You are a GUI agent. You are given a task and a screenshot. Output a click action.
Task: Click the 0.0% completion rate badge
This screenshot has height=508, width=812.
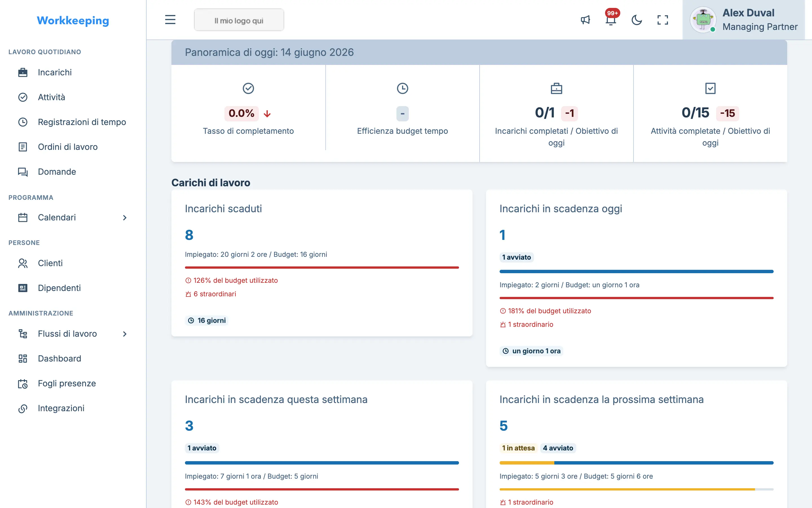point(241,113)
